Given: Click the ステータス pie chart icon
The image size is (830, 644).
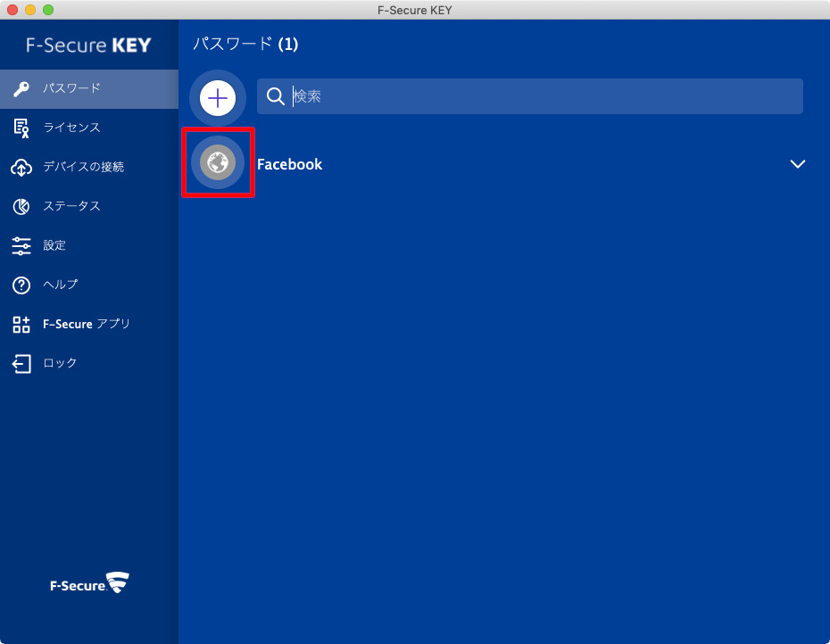Looking at the screenshot, I should point(21,206).
